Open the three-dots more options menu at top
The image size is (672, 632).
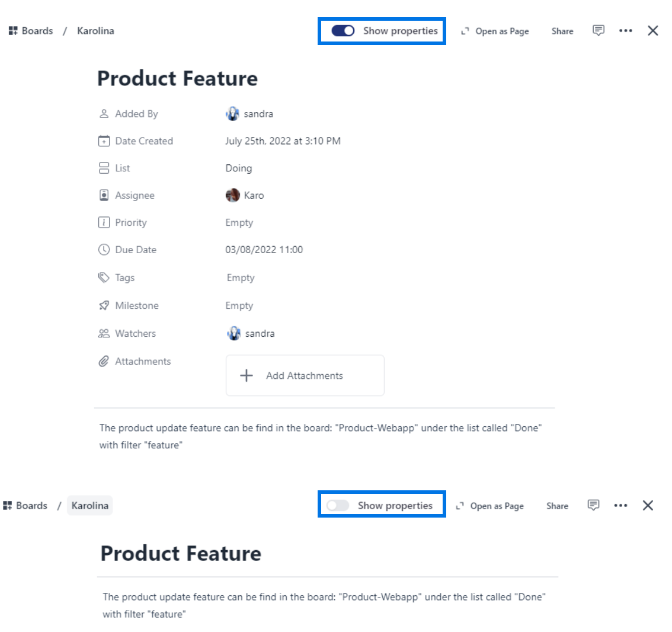[626, 31]
